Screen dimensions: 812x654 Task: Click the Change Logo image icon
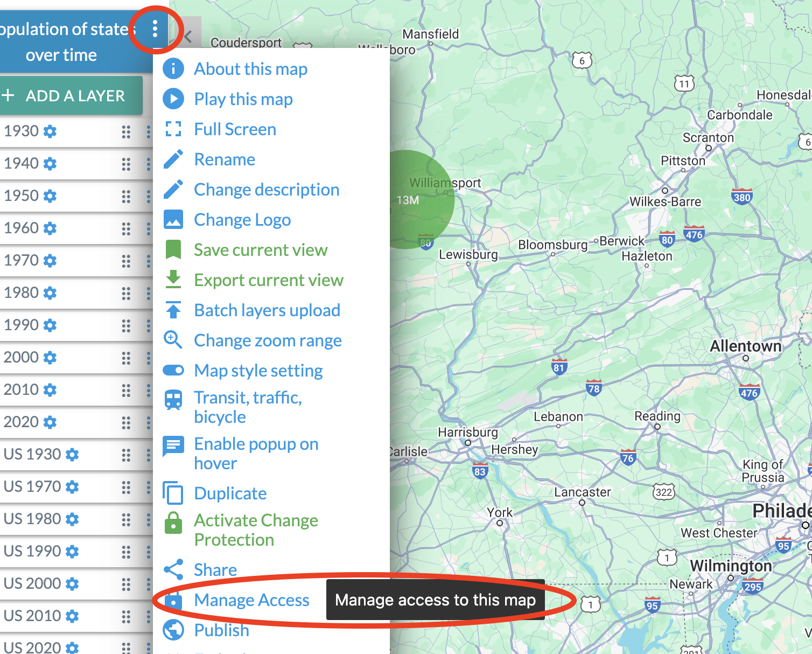(x=173, y=219)
